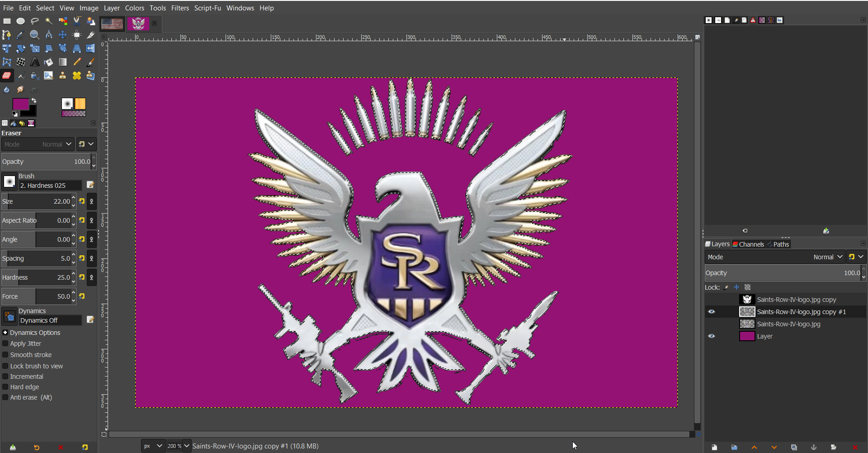
Task: Open Eraser Mode dropdown
Action: (x=38, y=144)
